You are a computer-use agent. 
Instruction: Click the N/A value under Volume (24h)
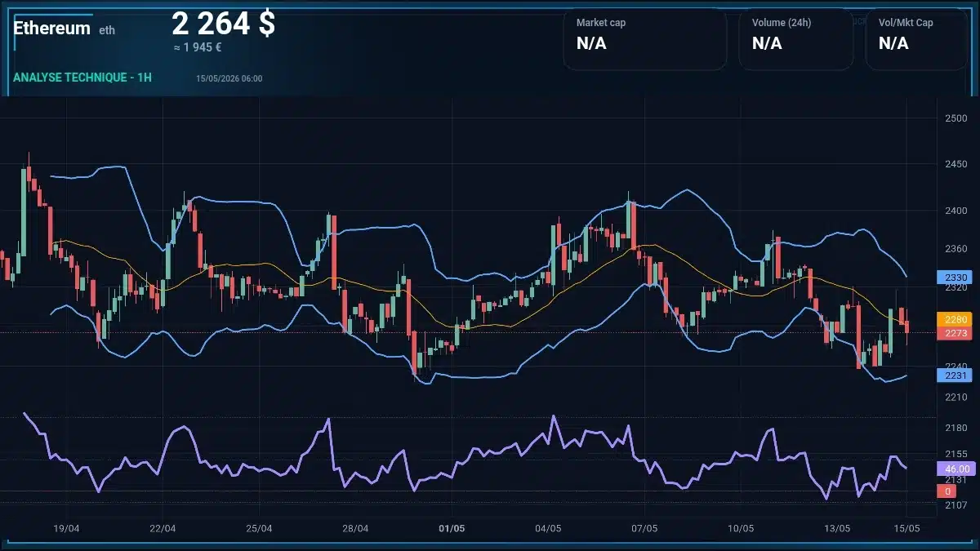767,43
